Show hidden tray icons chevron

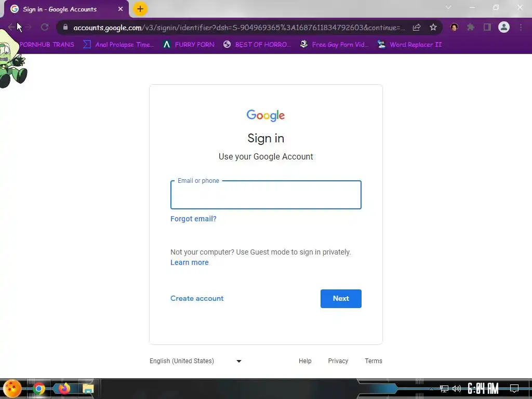(x=431, y=389)
